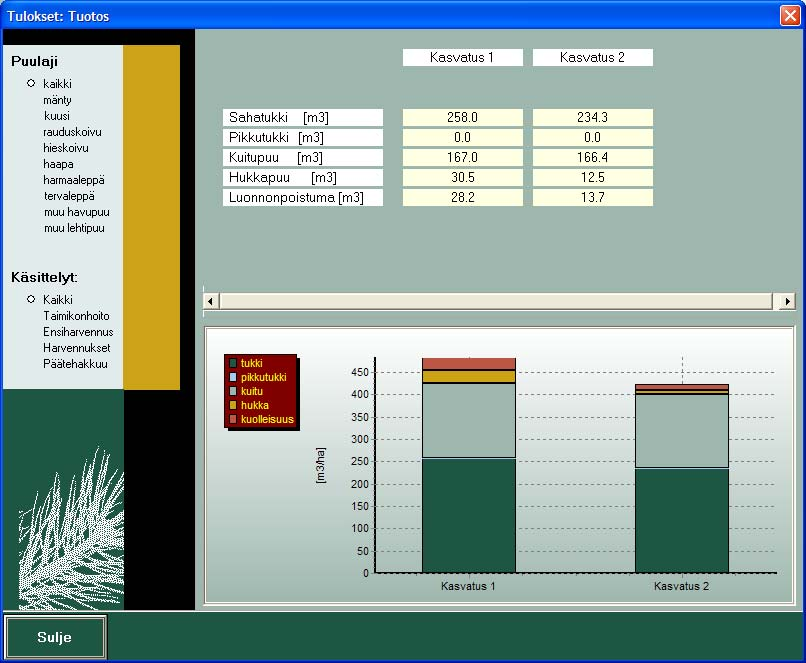Click the Luonnonpoistuma value 28.2
Viewport: 806px width, 663px height.
(x=463, y=198)
